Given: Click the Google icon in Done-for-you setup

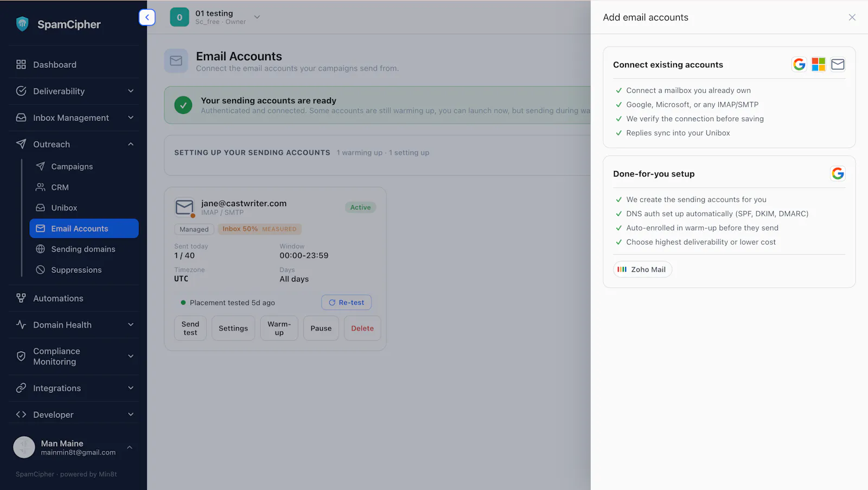Looking at the screenshot, I should pyautogui.click(x=838, y=174).
